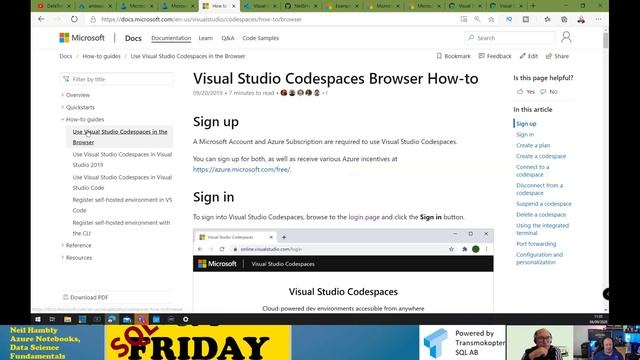Jump to Using the integrated terminal section
Image resolution: width=640 pixels, height=360 pixels.
(x=542, y=229)
